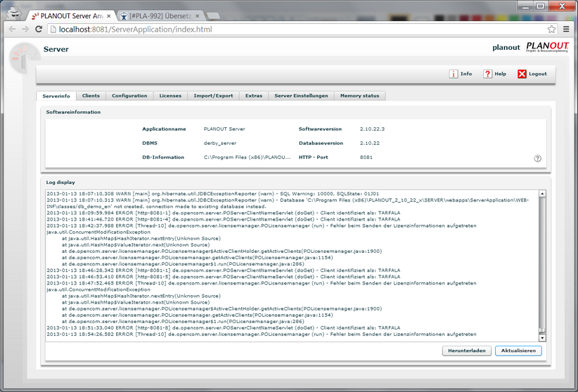Click the log line timestamped 18:54:26,582

click(262, 334)
